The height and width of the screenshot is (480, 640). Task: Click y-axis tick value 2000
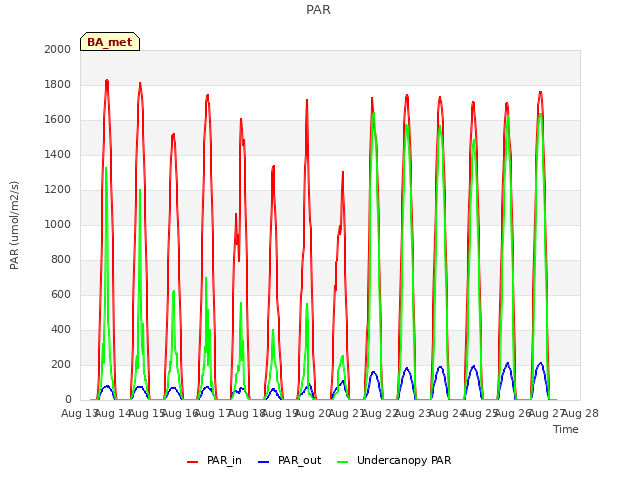58,49
